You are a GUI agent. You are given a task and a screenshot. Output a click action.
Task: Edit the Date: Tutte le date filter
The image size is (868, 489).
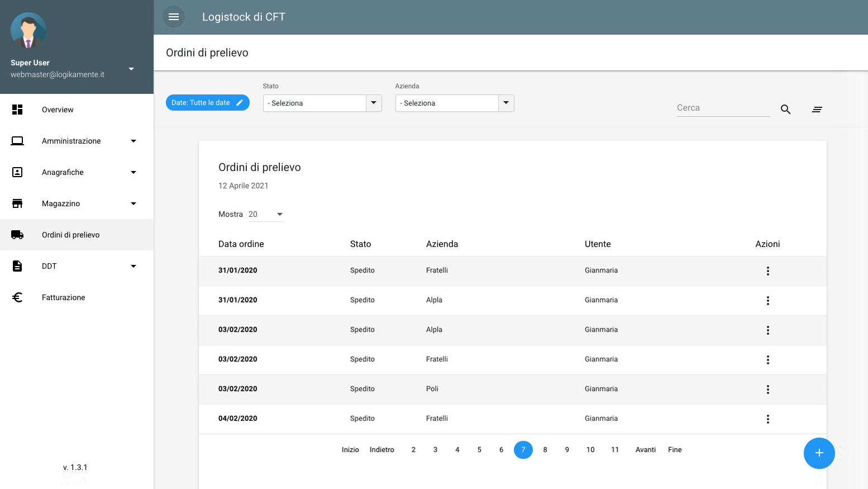[207, 103]
